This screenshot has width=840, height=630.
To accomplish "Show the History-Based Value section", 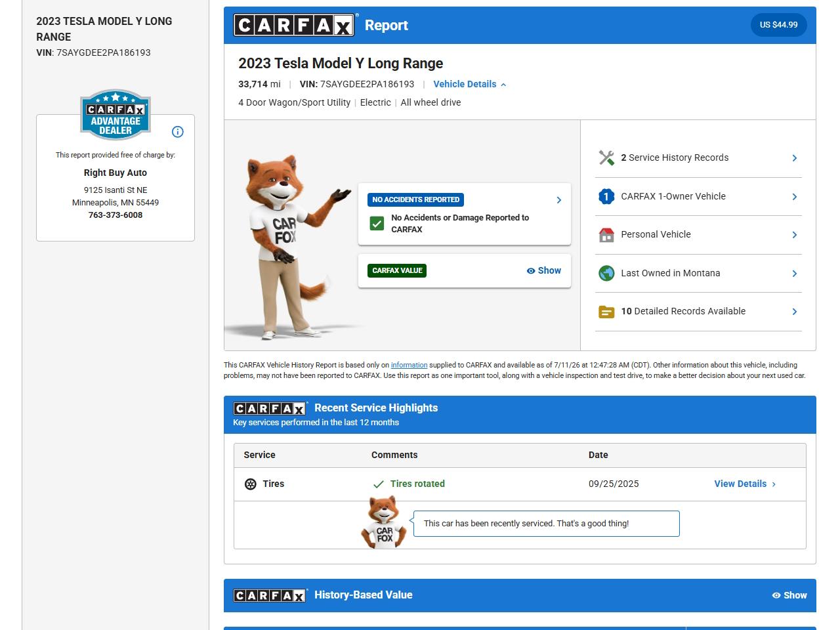I will pyautogui.click(x=789, y=595).
